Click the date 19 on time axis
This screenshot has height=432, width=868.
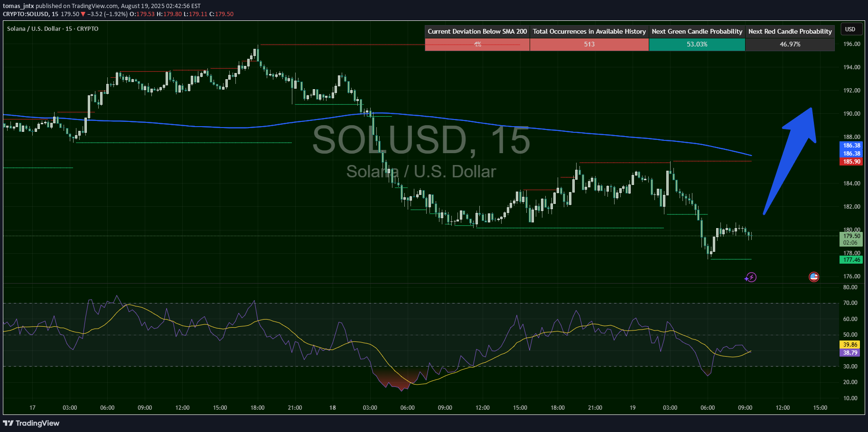(x=633, y=408)
